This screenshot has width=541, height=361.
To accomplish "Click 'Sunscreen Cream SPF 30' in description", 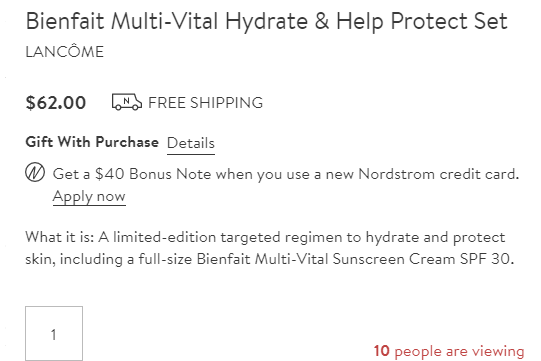I will click(423, 259).
